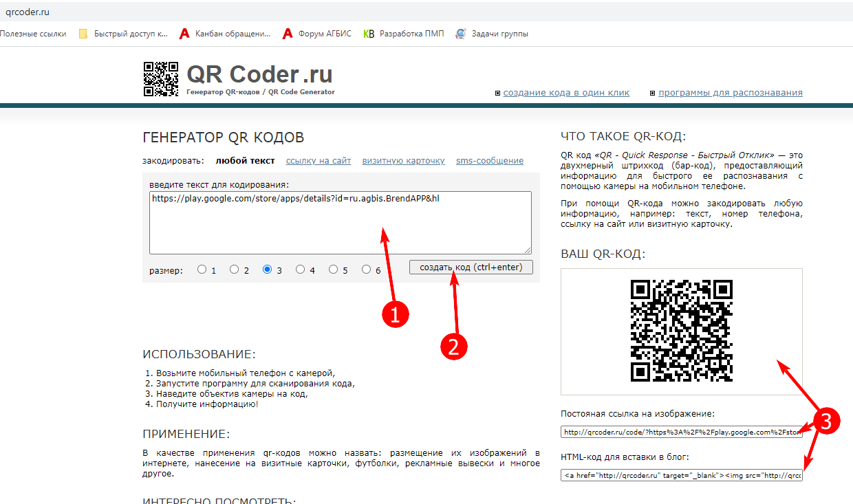Viewport: 853px width, 504px height.
Task: Click the 'ПРИМЕНЕНИЕ:' heading
Action: [186, 434]
